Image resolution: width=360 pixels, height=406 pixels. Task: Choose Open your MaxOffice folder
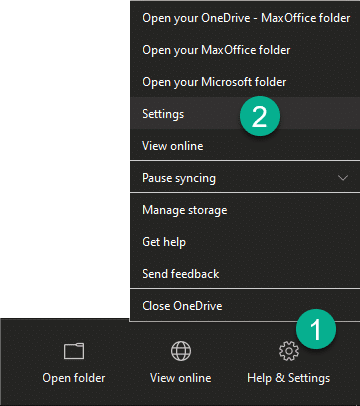(x=245, y=50)
